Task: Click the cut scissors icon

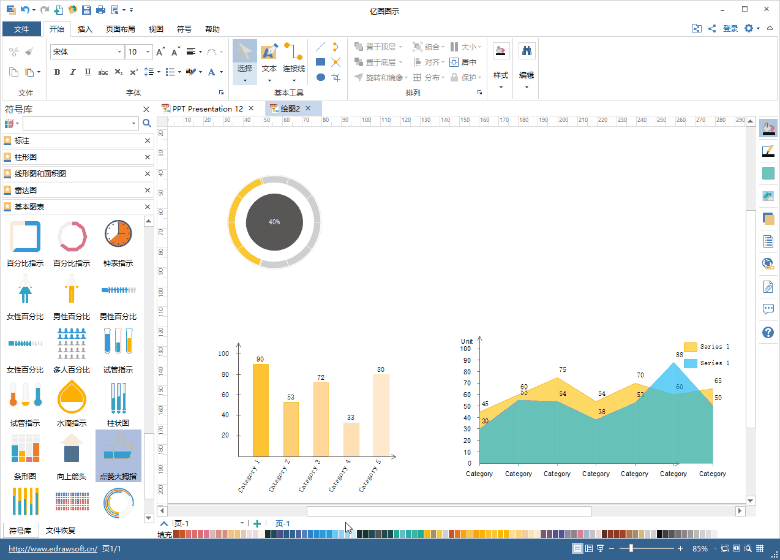Action: pyautogui.click(x=13, y=51)
